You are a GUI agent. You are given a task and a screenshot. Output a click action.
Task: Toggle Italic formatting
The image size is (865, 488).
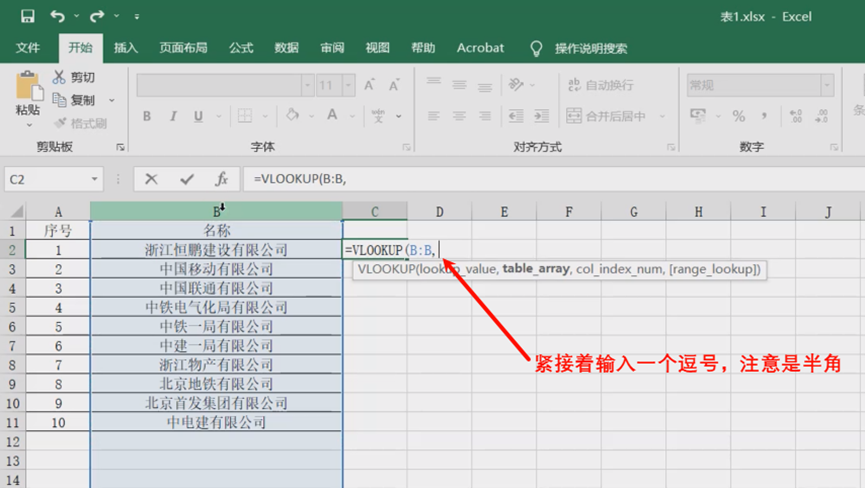point(173,116)
